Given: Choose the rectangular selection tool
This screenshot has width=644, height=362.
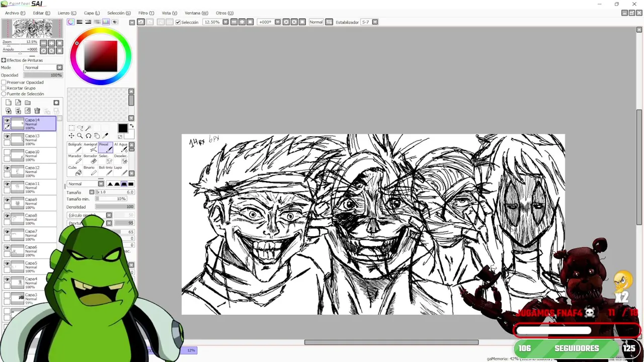Looking at the screenshot, I should tap(71, 128).
